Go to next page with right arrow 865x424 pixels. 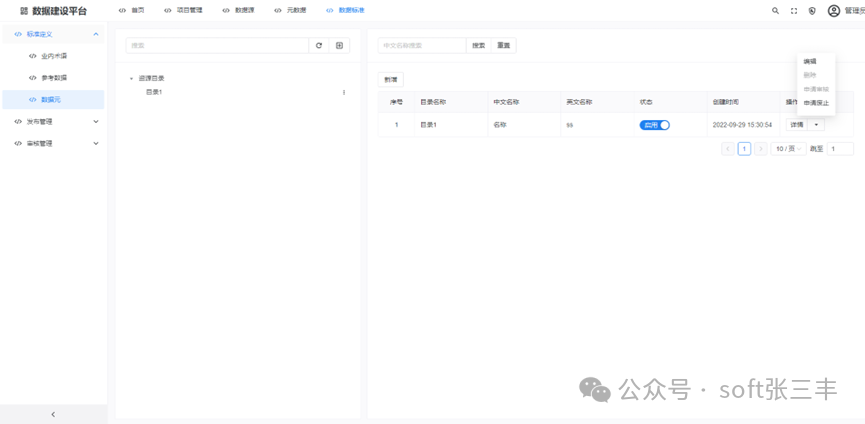(761, 149)
